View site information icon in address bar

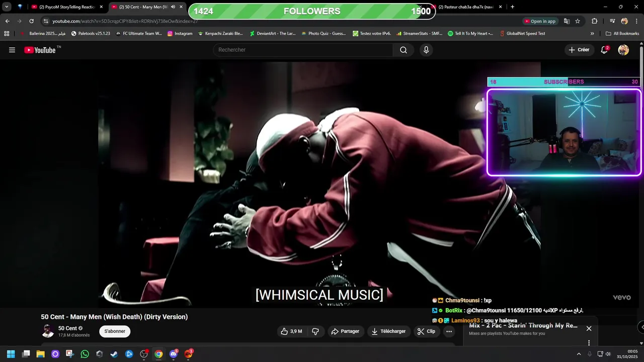click(46, 21)
